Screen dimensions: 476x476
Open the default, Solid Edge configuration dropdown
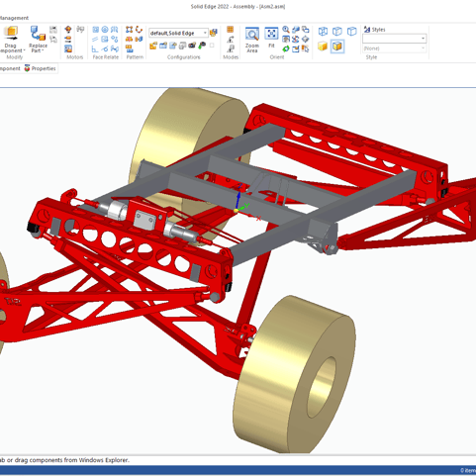pos(178,33)
